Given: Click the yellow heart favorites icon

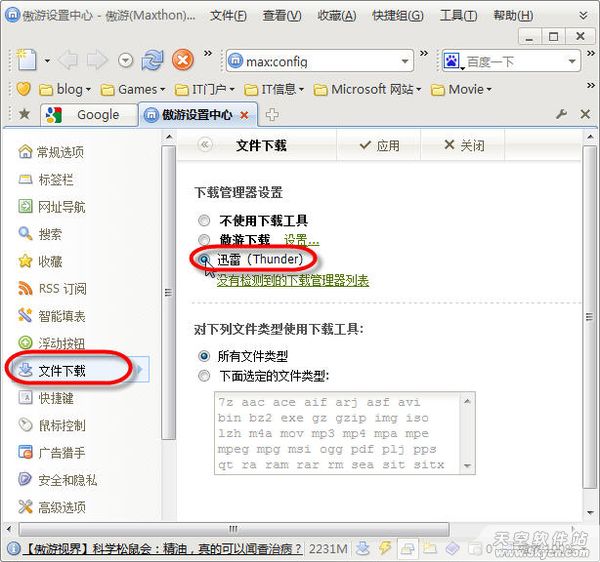Looking at the screenshot, I should click(x=23, y=89).
